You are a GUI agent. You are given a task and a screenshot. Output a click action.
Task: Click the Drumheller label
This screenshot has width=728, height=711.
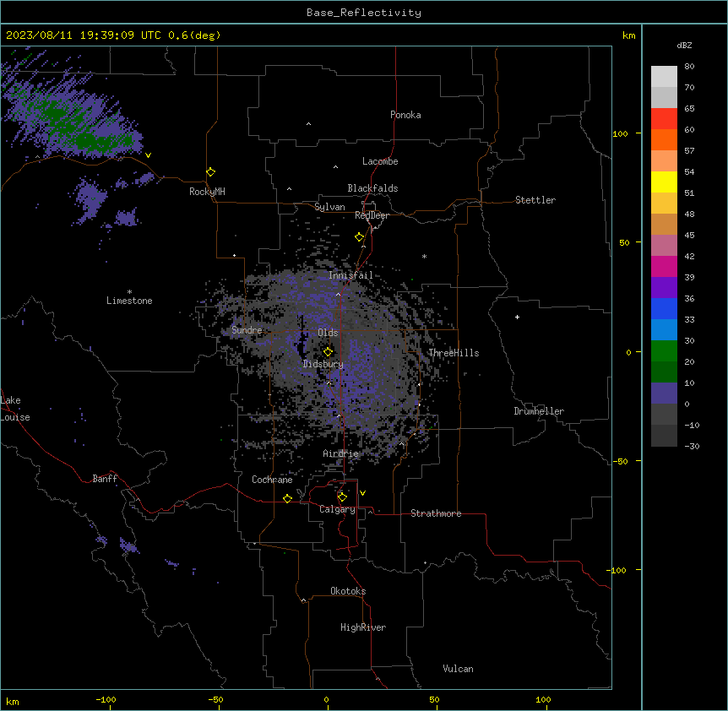pos(539,411)
